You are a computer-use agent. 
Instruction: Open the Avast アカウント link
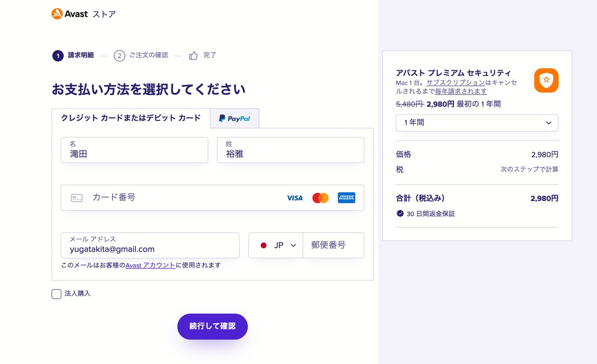pos(150,265)
